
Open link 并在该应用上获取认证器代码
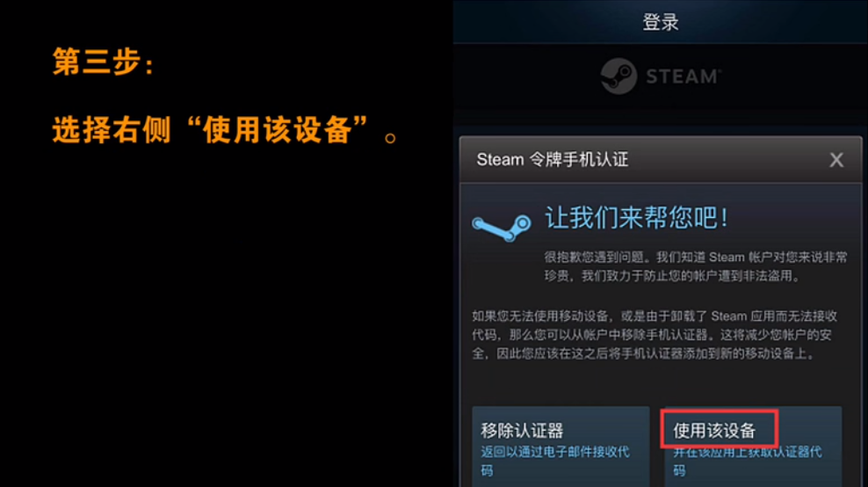(748, 461)
